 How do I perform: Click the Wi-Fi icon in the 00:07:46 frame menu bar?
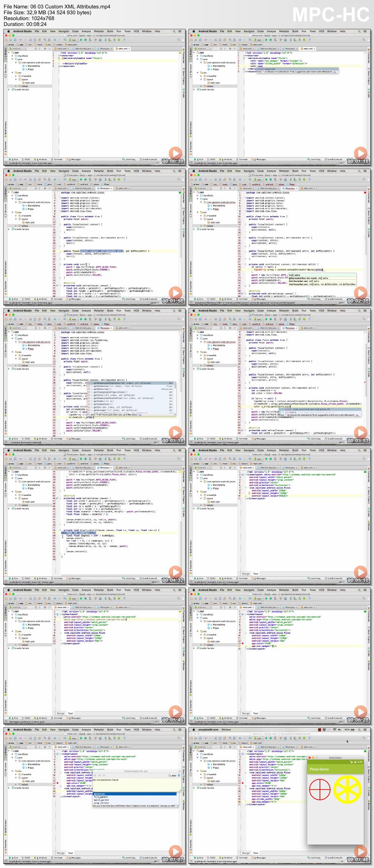point(335,730)
